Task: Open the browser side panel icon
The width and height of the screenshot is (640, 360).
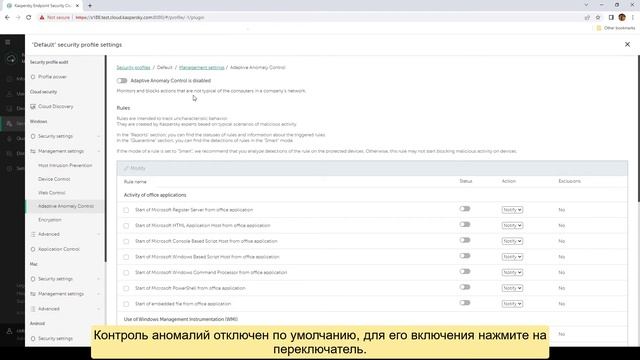Action: (611, 18)
